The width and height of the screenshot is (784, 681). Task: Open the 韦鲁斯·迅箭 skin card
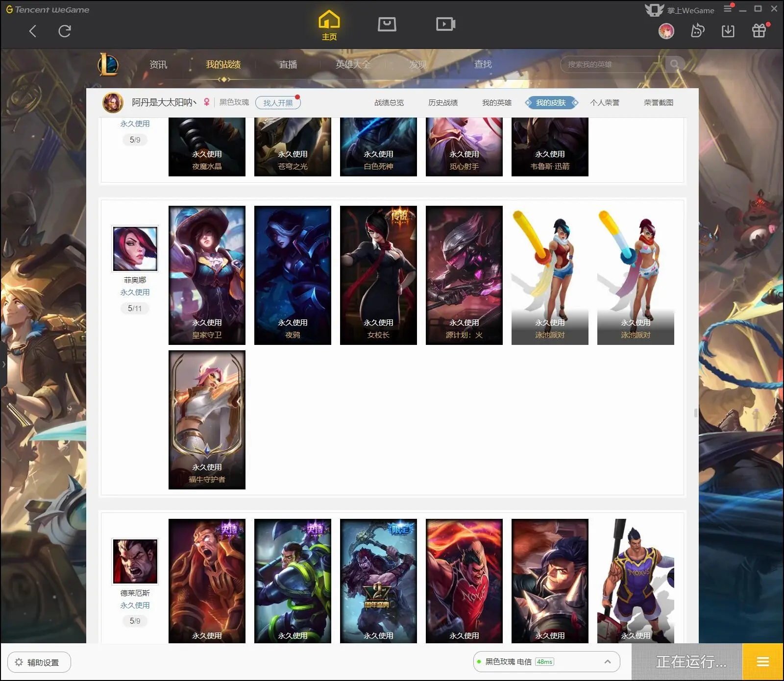click(x=550, y=147)
